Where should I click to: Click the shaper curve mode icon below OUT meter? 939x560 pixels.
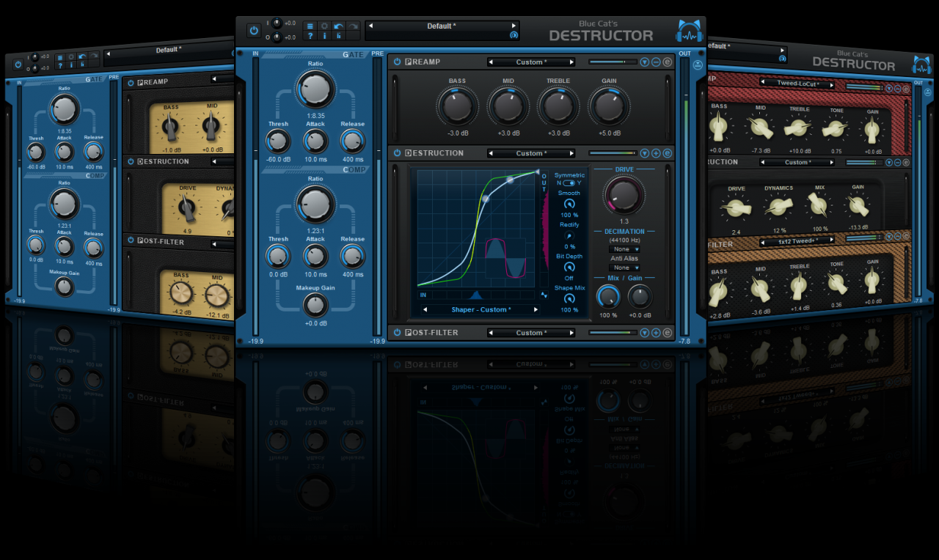(544, 295)
